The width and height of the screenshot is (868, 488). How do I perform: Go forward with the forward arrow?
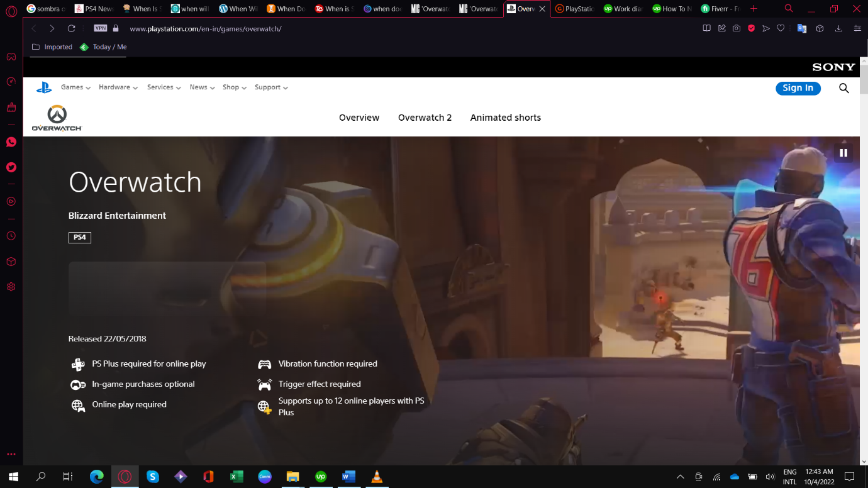pyautogui.click(x=52, y=28)
